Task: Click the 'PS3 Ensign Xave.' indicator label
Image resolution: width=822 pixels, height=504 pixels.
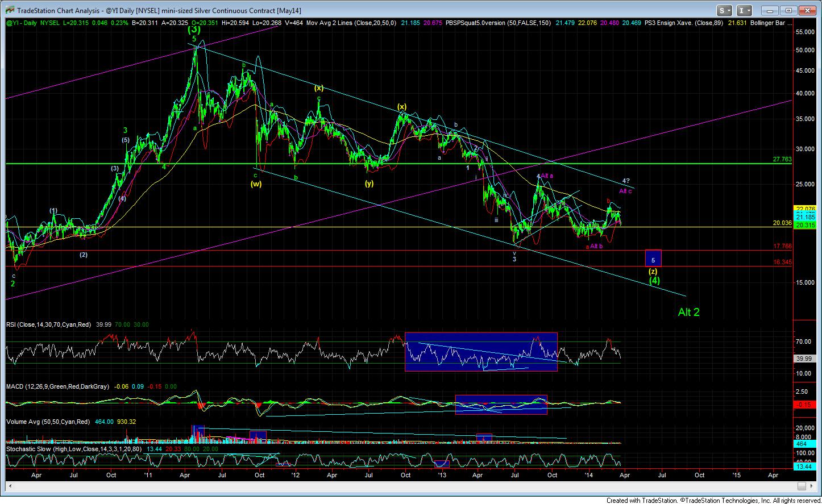Action: 684,24
